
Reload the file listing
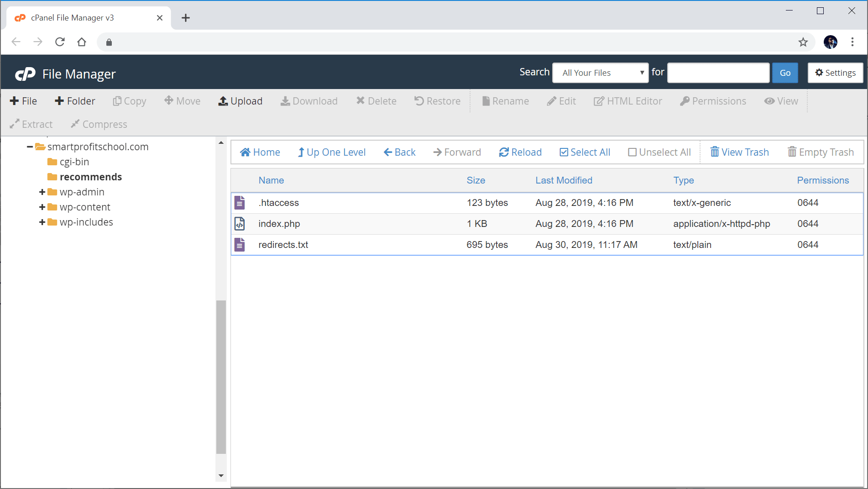click(520, 152)
